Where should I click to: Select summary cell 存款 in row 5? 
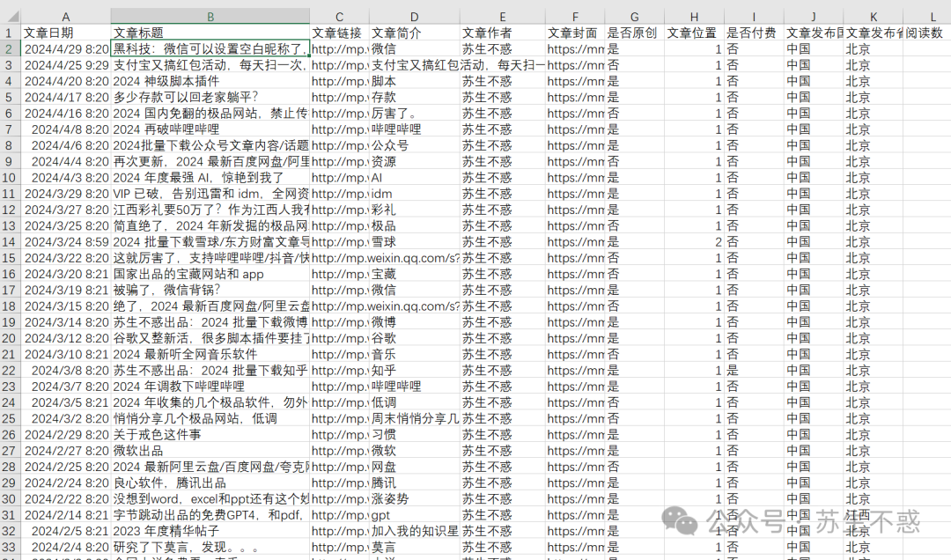coord(414,97)
